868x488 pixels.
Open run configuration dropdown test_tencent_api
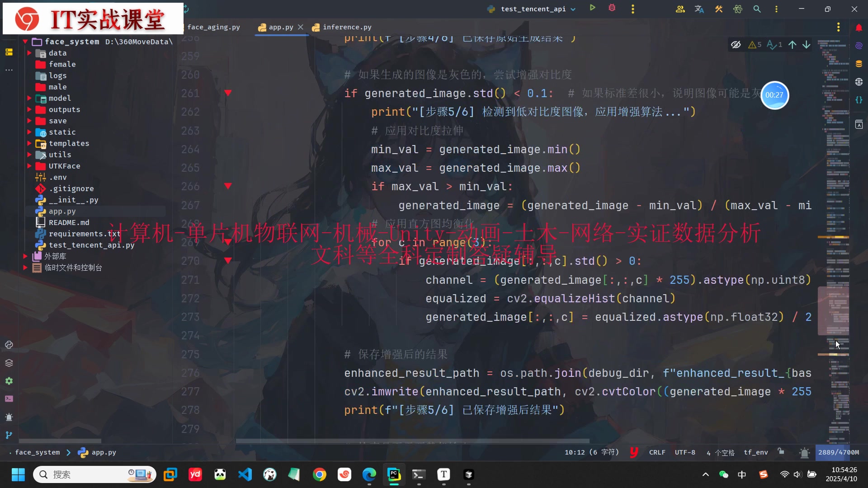point(533,9)
